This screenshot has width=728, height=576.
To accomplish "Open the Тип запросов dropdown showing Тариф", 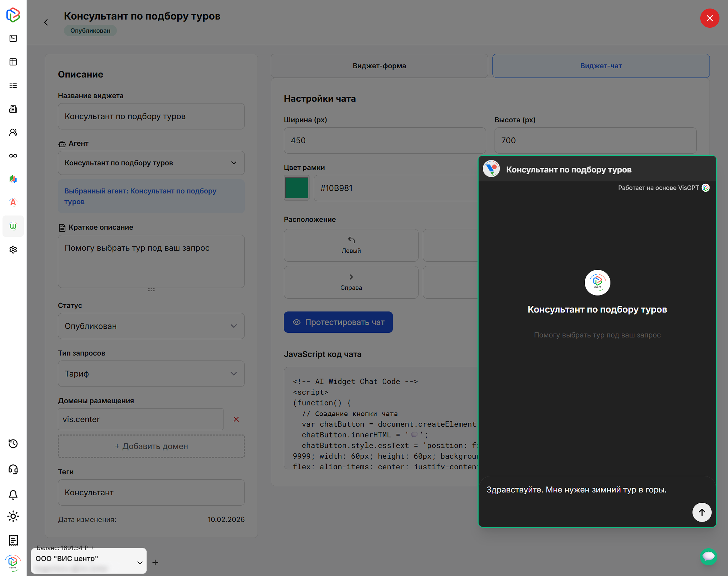I will pos(151,374).
